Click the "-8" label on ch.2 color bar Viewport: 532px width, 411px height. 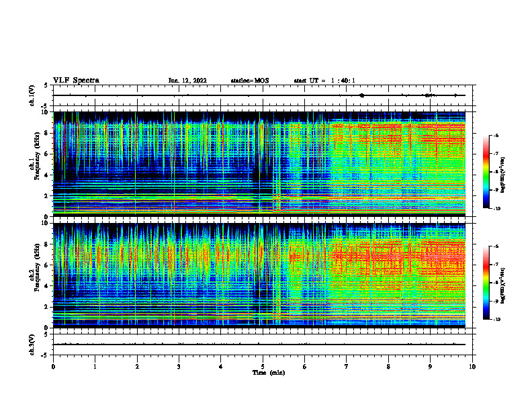click(496, 283)
